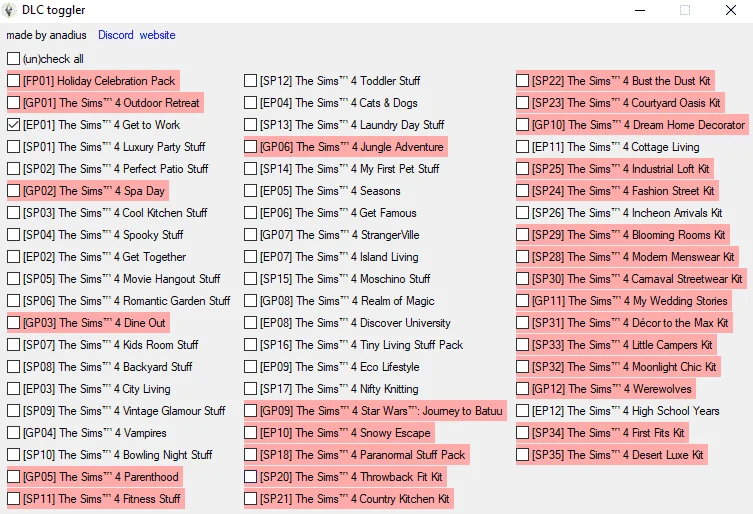Check SP14 My First Pet Stuff

click(250, 169)
